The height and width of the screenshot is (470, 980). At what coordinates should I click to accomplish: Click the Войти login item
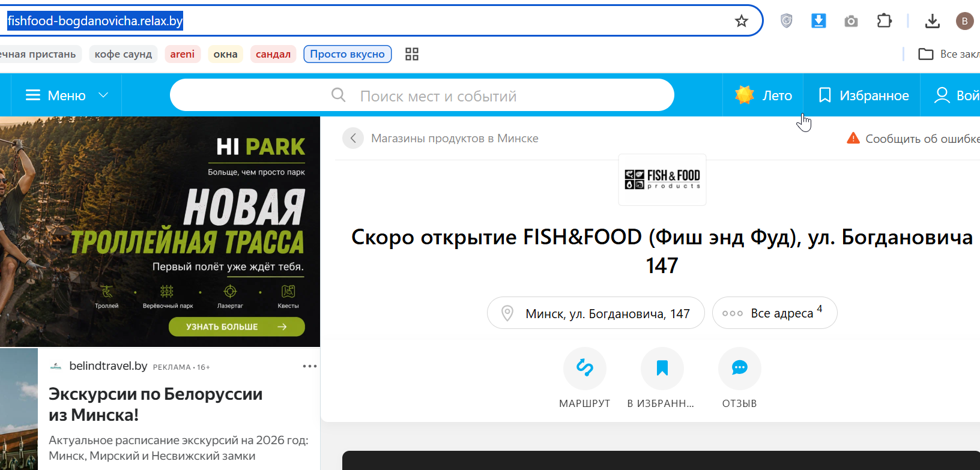(957, 95)
